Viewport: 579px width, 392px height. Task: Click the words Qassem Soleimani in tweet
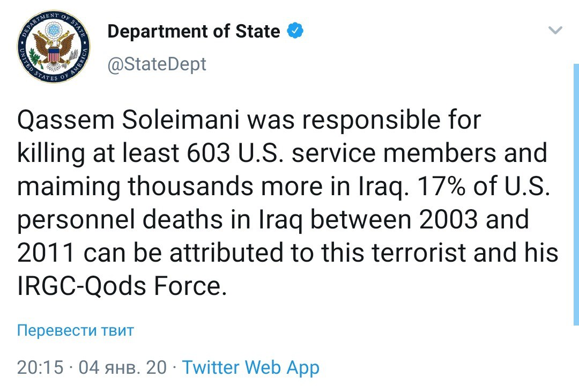[129, 120]
